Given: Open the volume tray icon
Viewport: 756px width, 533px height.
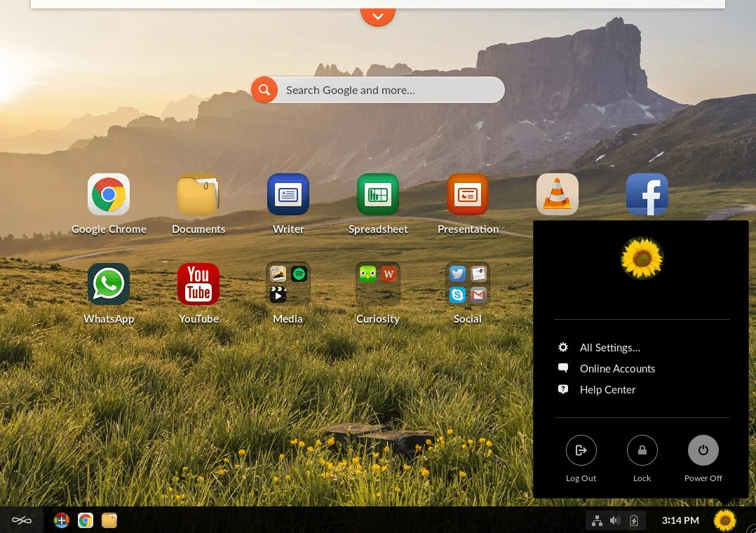Looking at the screenshot, I should (615, 520).
